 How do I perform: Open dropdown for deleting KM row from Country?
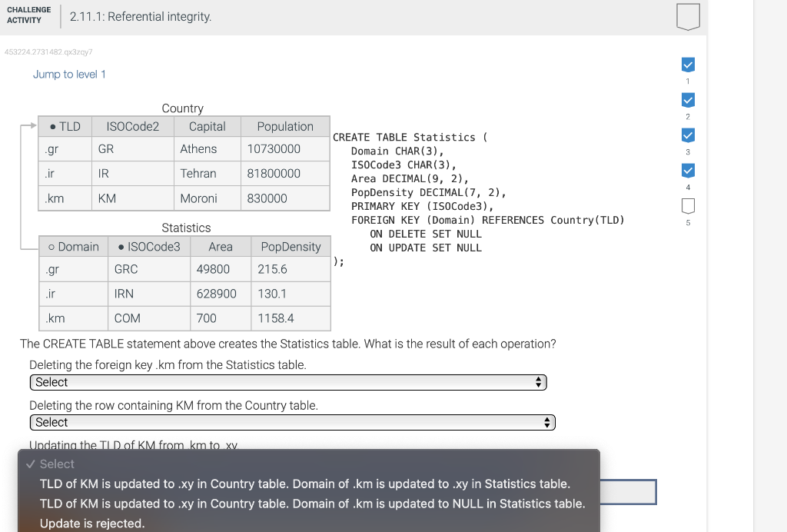pyautogui.click(x=293, y=423)
